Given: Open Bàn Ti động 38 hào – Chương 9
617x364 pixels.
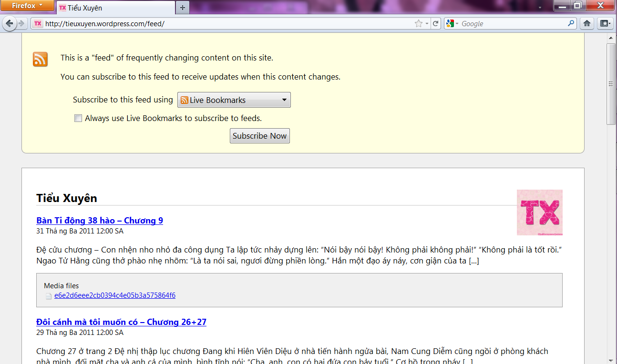Looking at the screenshot, I should (x=100, y=221).
